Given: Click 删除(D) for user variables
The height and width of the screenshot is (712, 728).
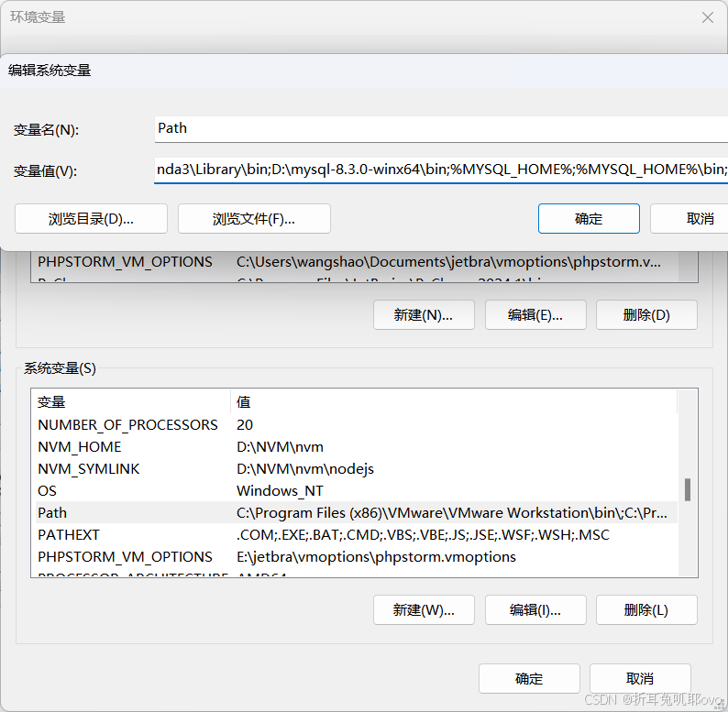Looking at the screenshot, I should tap(646, 315).
